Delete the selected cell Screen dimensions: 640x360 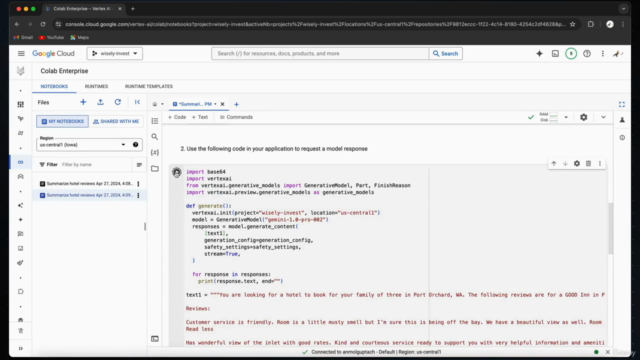[588, 164]
